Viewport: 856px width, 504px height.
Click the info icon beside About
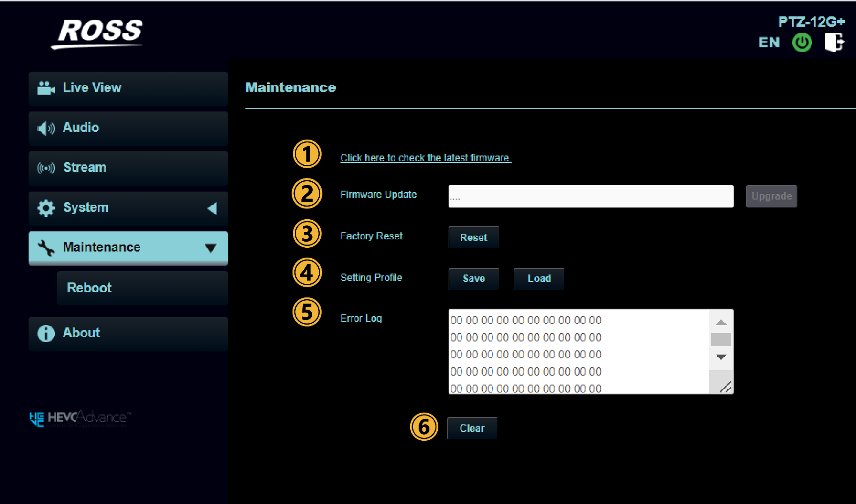pos(46,334)
